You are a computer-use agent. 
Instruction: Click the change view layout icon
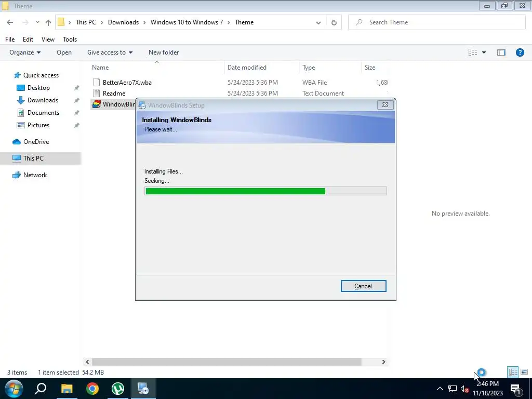pyautogui.click(x=473, y=52)
